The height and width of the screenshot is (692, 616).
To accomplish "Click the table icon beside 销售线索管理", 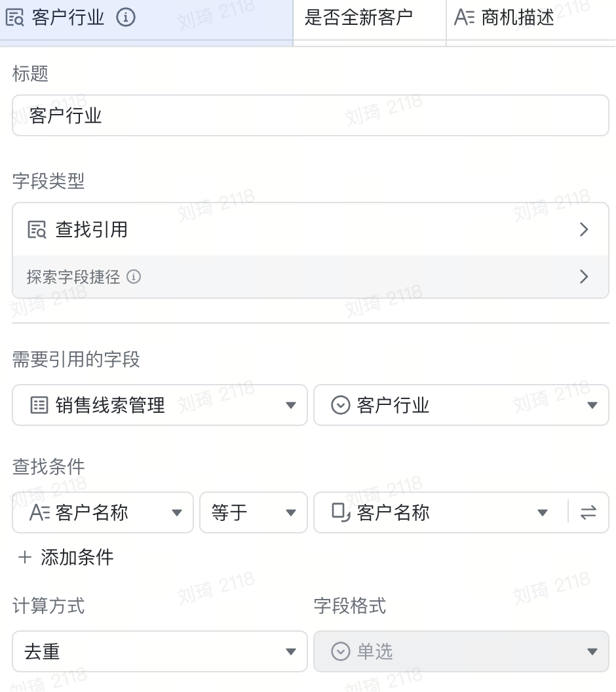I will point(39,406).
